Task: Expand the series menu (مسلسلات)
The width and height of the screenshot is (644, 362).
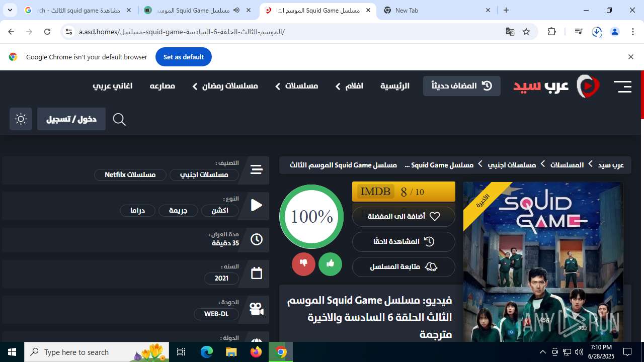Action: pyautogui.click(x=297, y=86)
